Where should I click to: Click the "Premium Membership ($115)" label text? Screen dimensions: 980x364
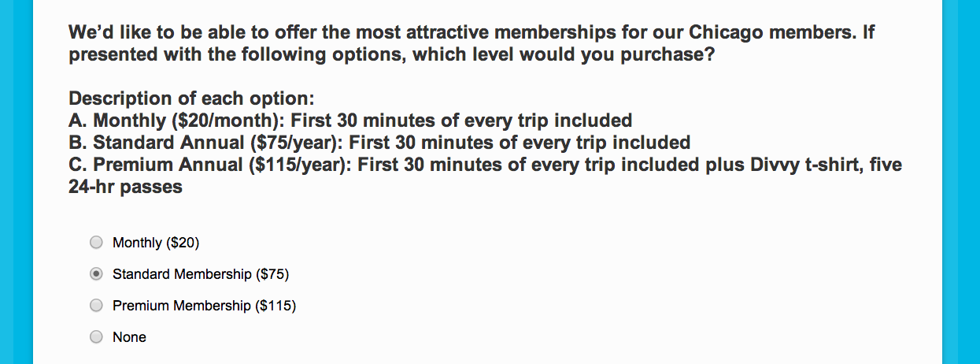click(x=204, y=306)
